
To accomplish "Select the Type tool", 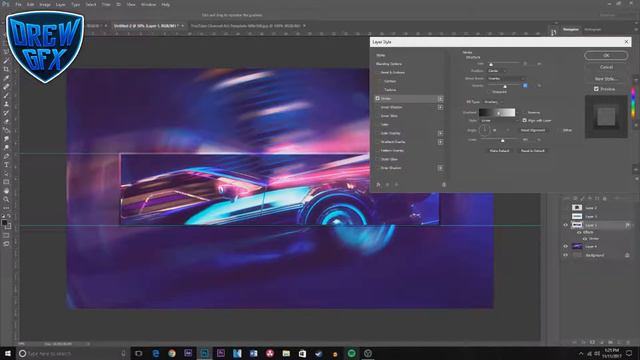I will click(6, 165).
